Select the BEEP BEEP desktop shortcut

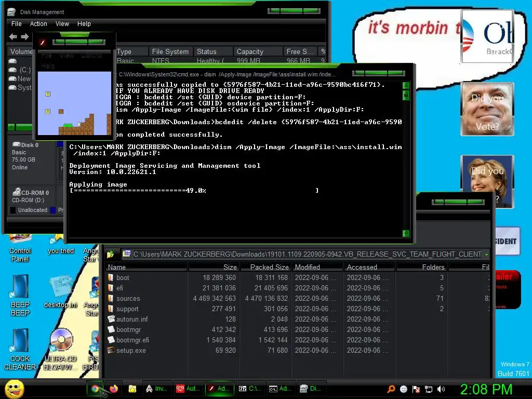point(20,296)
